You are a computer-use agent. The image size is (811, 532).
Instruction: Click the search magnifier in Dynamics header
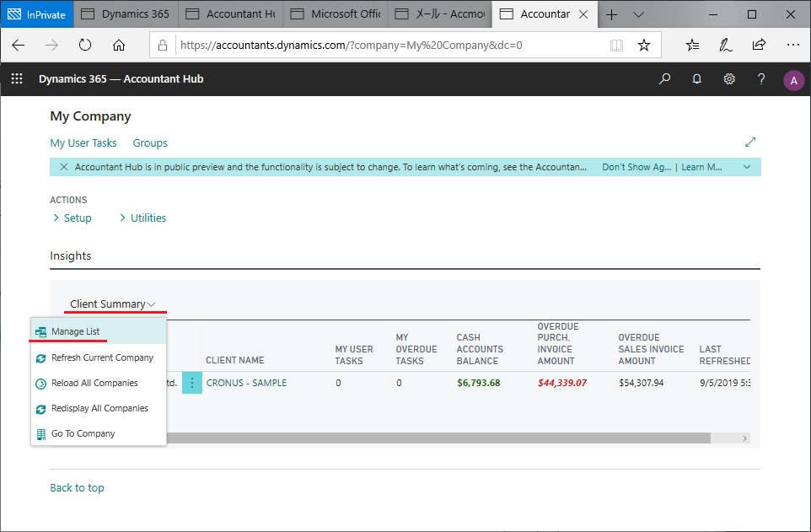tap(664, 78)
